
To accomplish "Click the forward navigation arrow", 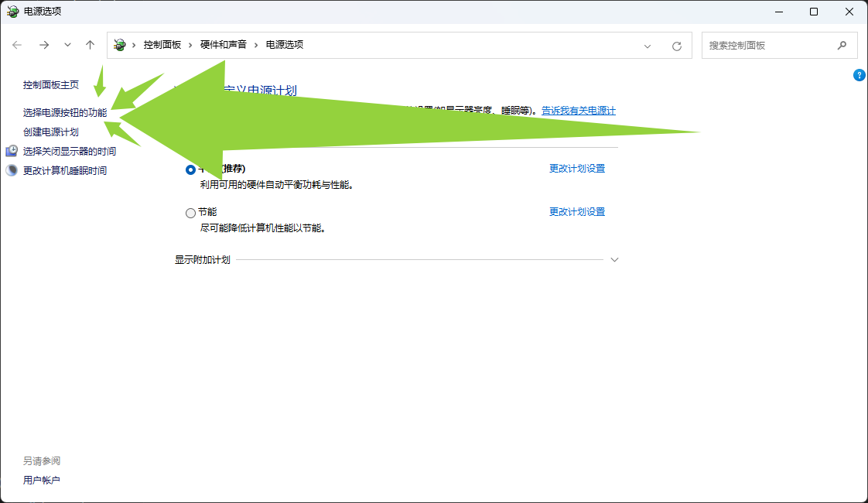I will tap(44, 45).
